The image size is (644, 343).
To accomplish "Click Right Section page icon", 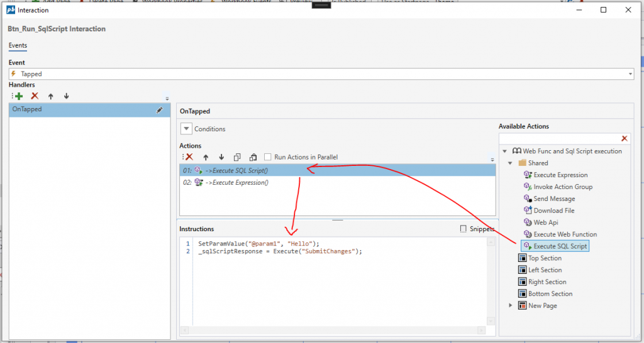I will point(522,282).
